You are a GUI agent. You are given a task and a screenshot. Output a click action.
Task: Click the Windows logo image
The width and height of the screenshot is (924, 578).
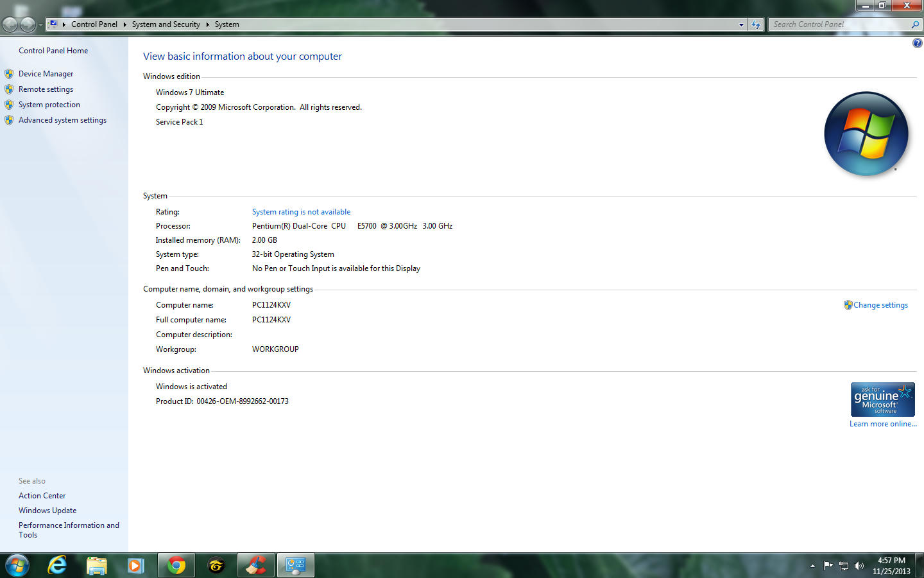(866, 134)
